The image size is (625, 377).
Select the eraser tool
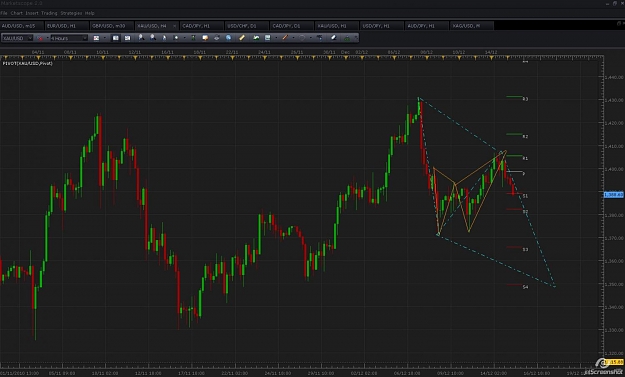(334, 37)
